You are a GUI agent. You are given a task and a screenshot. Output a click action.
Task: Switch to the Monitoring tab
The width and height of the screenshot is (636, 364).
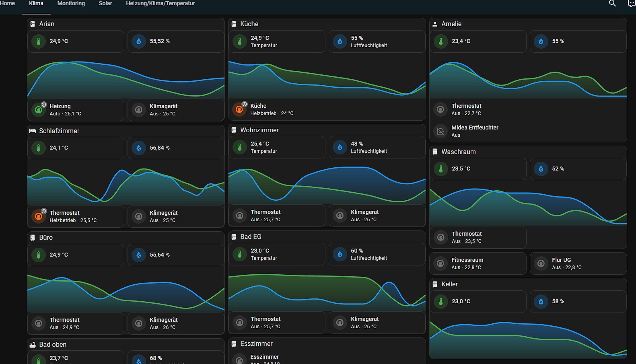(71, 4)
